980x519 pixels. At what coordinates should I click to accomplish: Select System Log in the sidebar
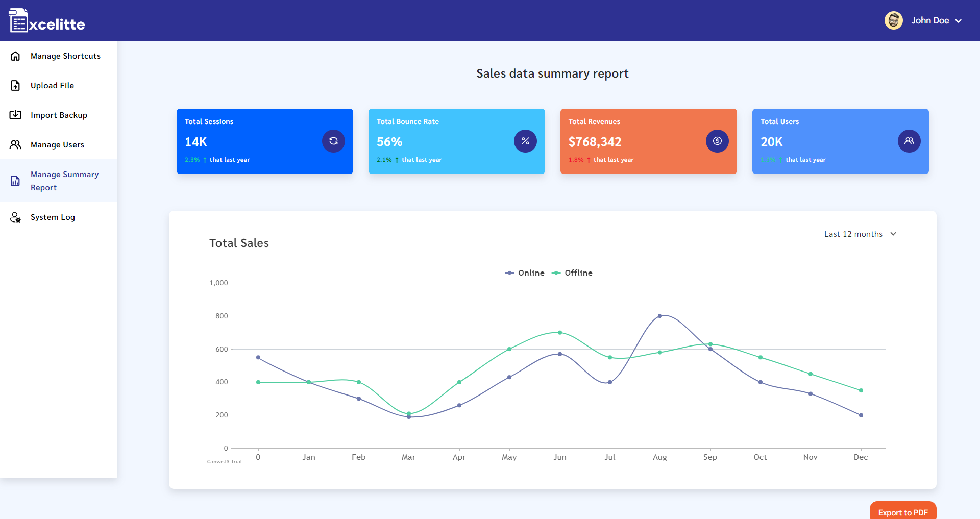point(53,217)
